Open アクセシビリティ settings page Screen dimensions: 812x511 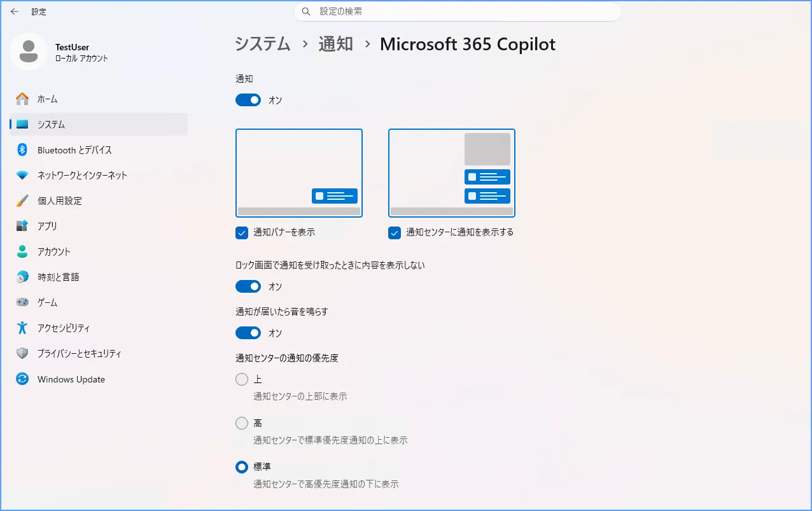pos(99,328)
